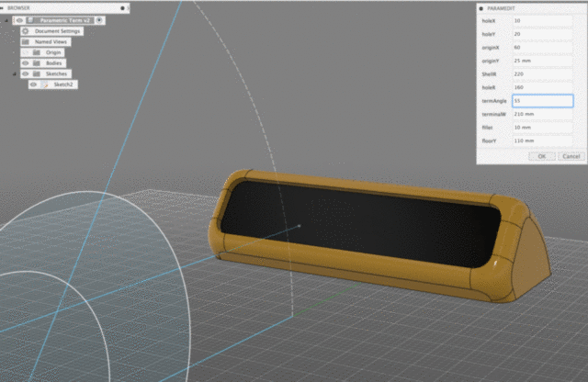The height and width of the screenshot is (382, 588).
Task: Toggle visibility of the Sketches folder
Action: 26,73
